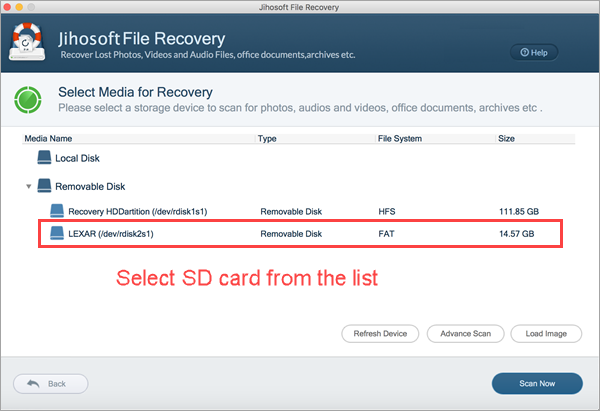Click the 111.85 GB size value
Image resolution: width=600 pixels, height=411 pixels.
(x=519, y=211)
